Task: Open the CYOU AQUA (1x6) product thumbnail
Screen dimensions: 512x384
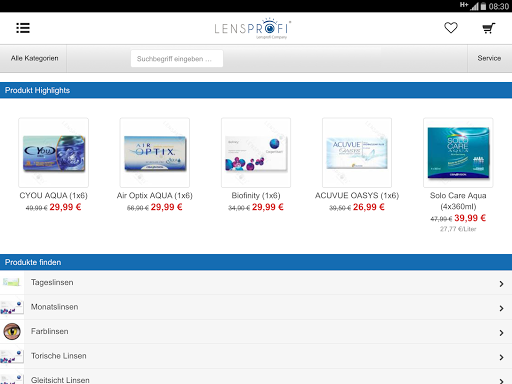Action: 54,152
